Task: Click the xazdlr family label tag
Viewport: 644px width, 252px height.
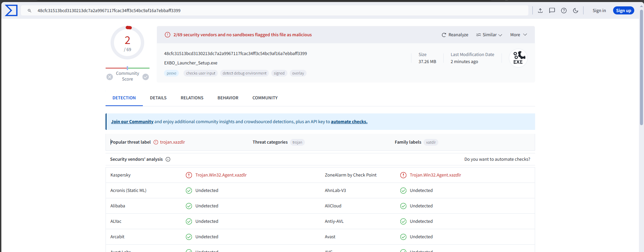Action: pyautogui.click(x=431, y=142)
